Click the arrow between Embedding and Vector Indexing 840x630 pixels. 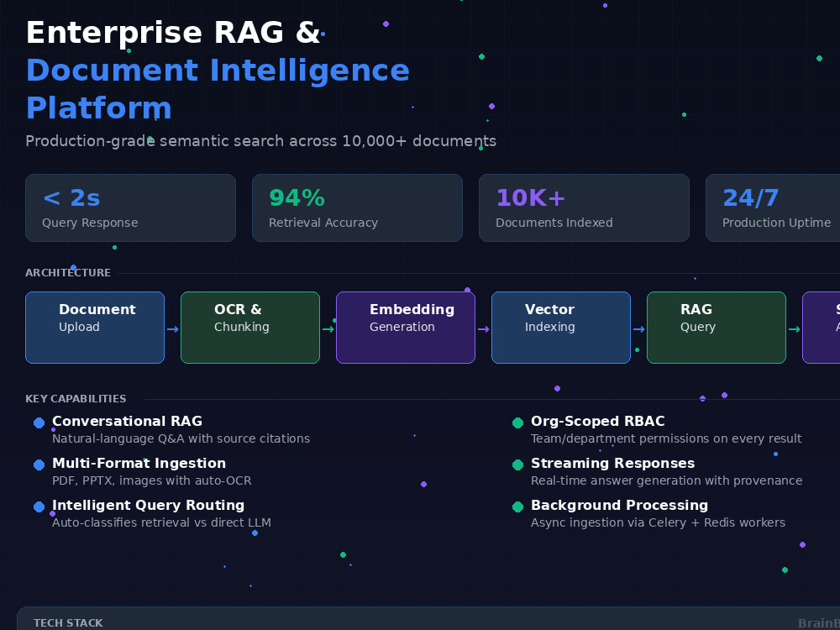point(483,329)
